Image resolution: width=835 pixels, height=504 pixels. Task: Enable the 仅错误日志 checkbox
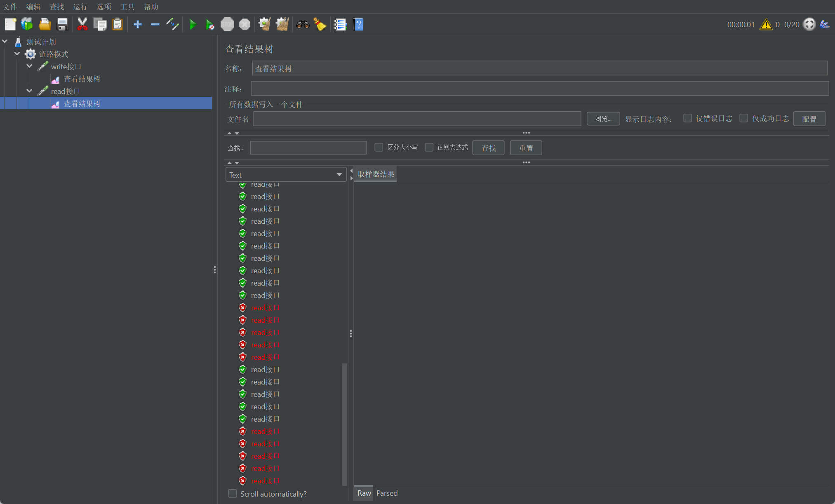point(687,118)
